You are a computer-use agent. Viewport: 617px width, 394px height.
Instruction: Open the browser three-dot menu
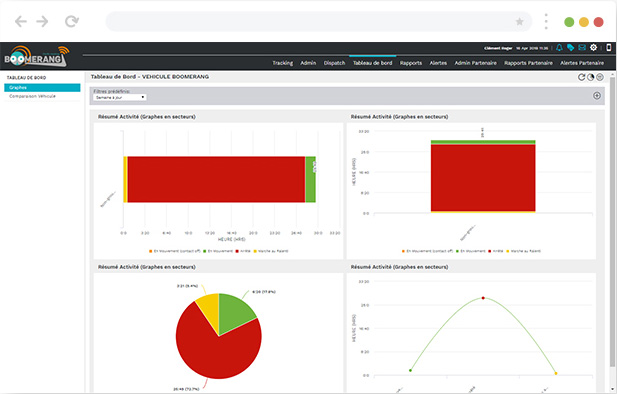[546, 21]
